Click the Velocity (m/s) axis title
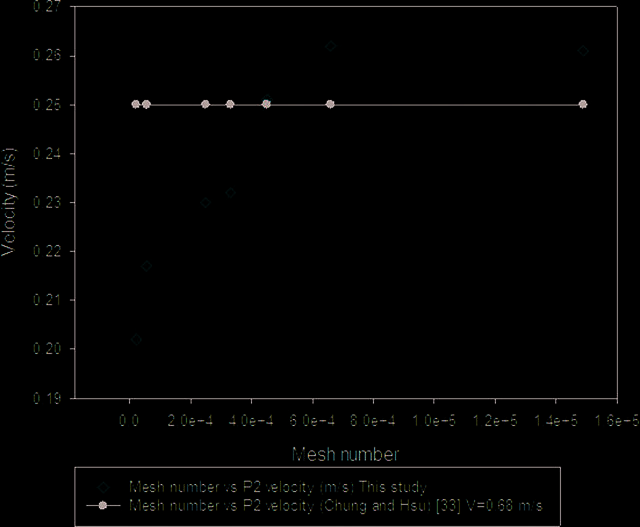The height and width of the screenshot is (527, 640). tap(9, 202)
